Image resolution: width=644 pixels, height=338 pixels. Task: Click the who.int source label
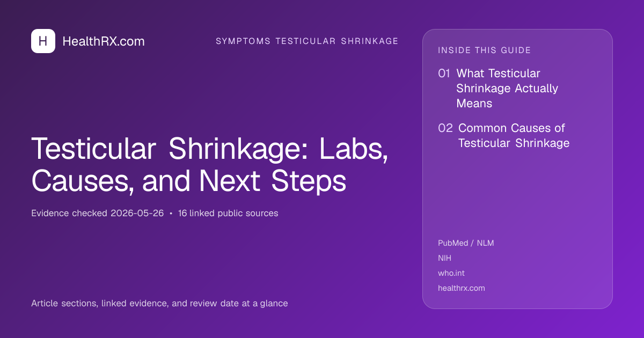tap(451, 273)
